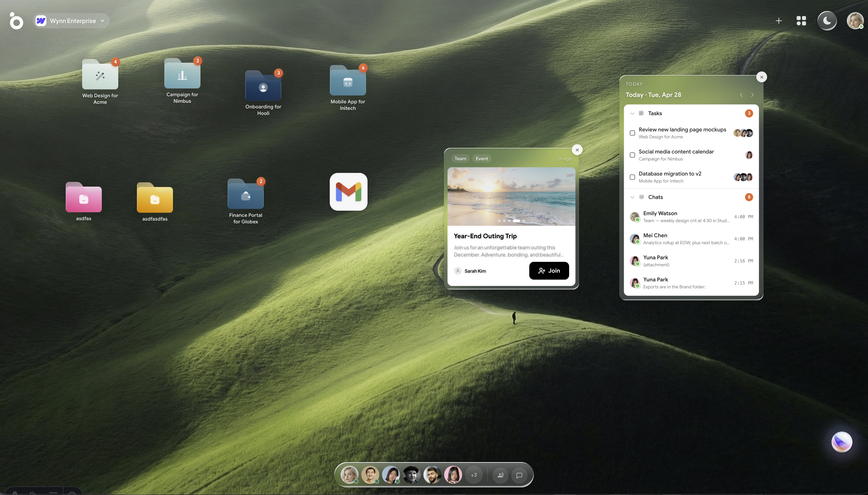
Task: Click assignee avatars on Database migration task
Action: pos(743,177)
